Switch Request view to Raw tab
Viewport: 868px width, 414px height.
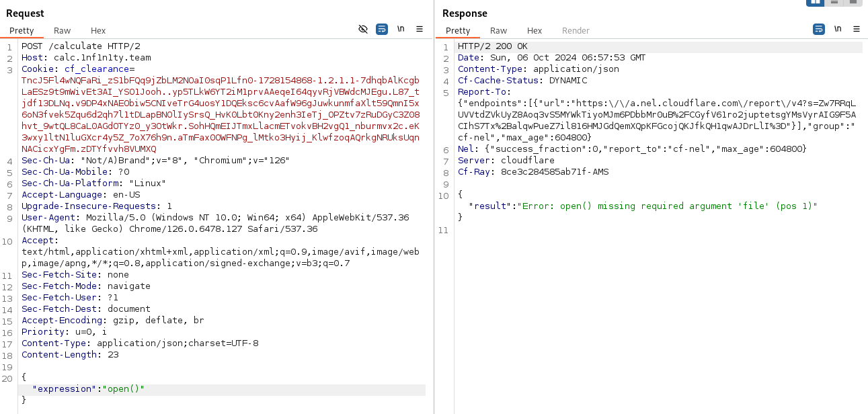tap(63, 31)
